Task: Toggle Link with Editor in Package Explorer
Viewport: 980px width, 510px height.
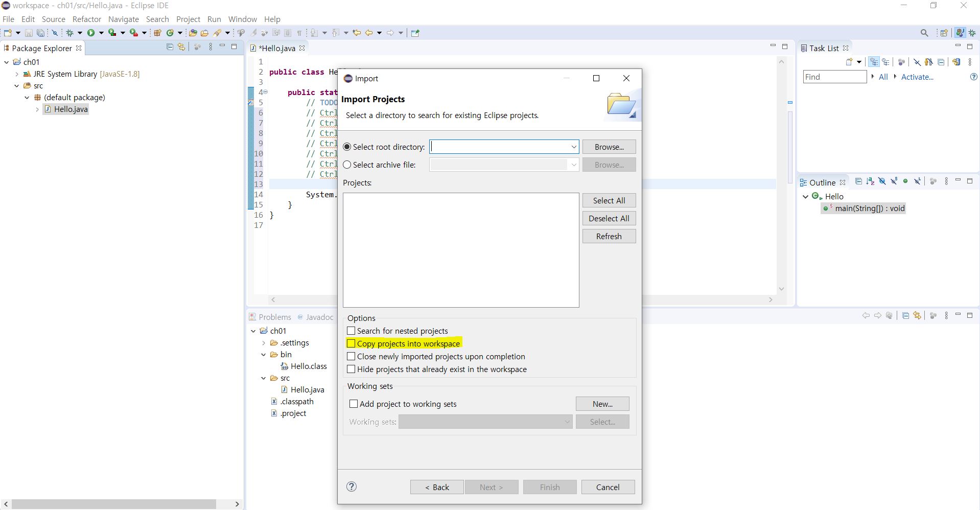Action: click(181, 47)
